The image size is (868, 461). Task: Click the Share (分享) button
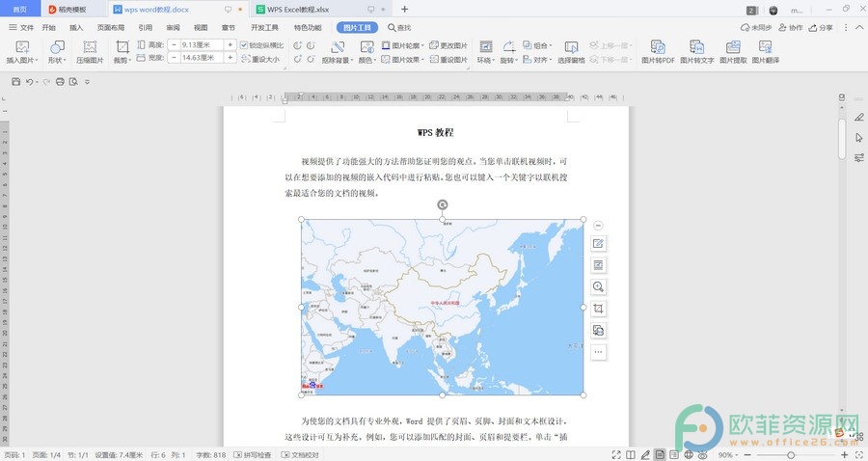(821, 27)
